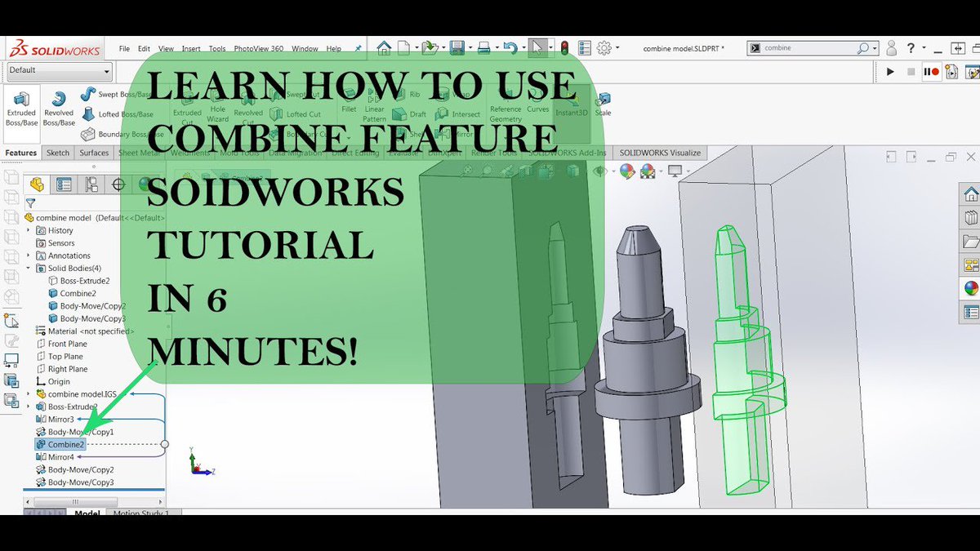Open File Properties list icon
Viewport: 980px width, 551px height.
(x=585, y=48)
